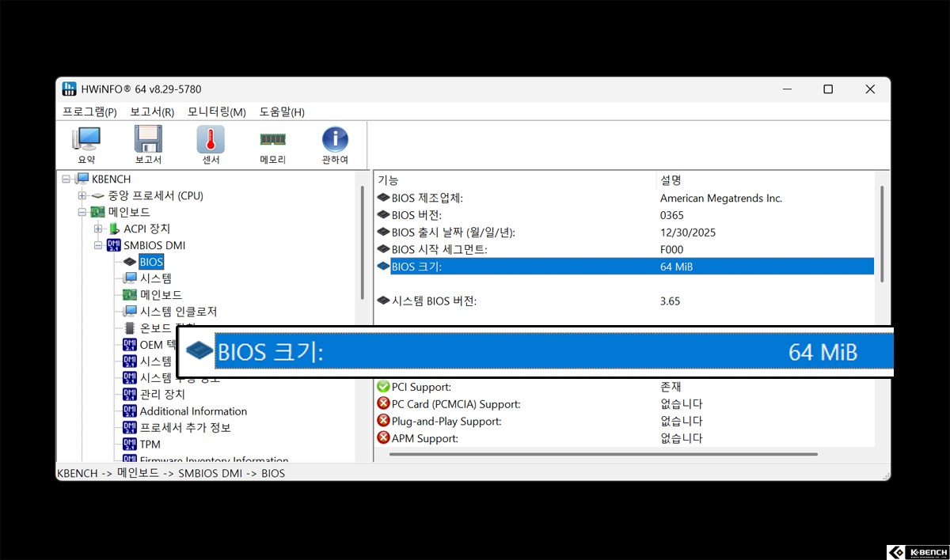This screenshot has width=950, height=560.
Task: Click the Report (보고서) floppy disk icon
Action: point(148,146)
